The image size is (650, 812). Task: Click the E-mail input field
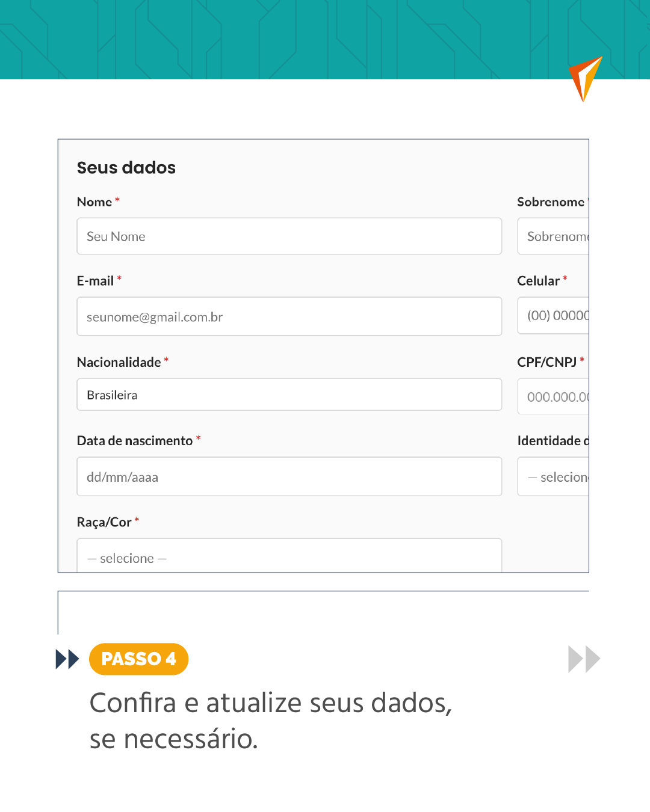point(289,316)
